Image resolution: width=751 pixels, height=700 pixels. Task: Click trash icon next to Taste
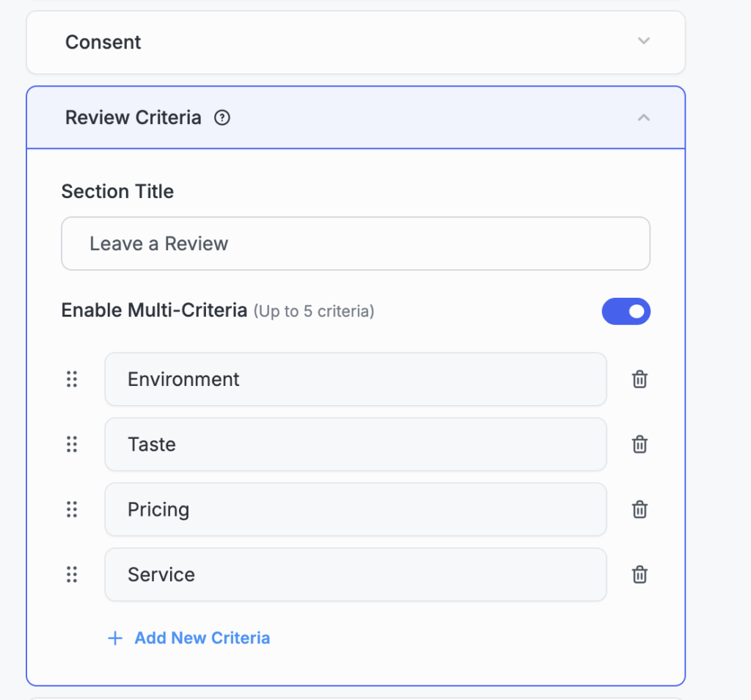[640, 445]
